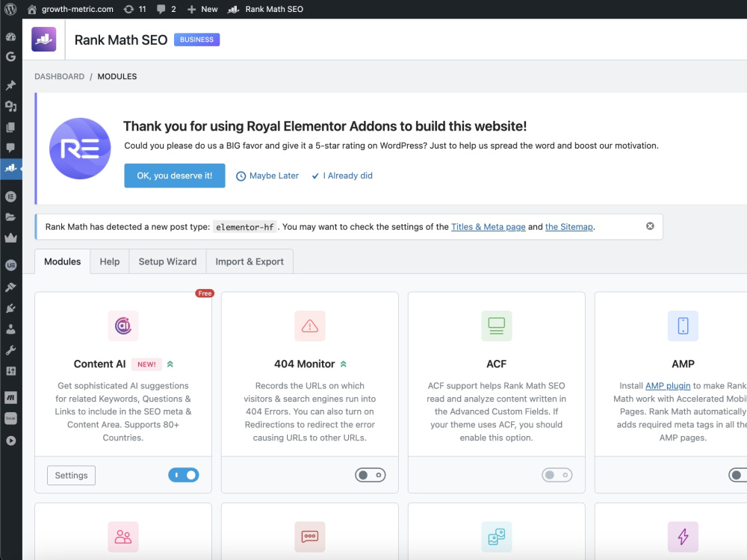Switch to the Modules tab
This screenshot has width=747, height=560.
coord(63,261)
